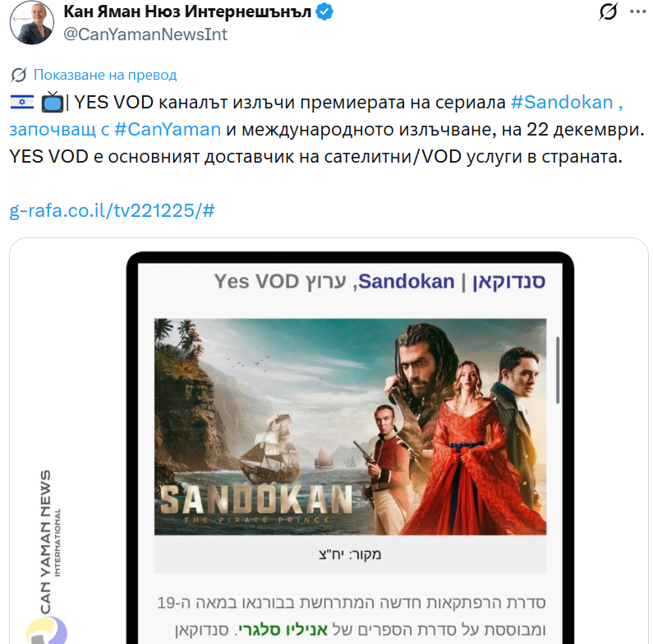This screenshot has width=653, height=644.
Task: Follow the g-rafa.co.il/tv221225/# link
Action: pos(112,210)
